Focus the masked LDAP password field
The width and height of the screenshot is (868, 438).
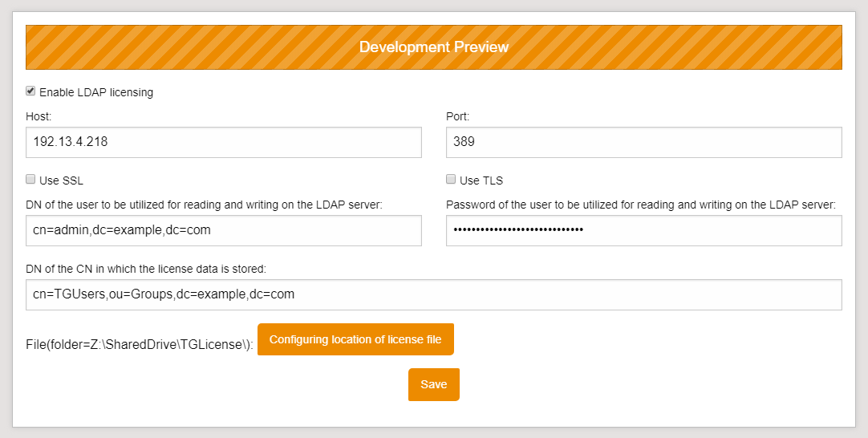tap(643, 230)
